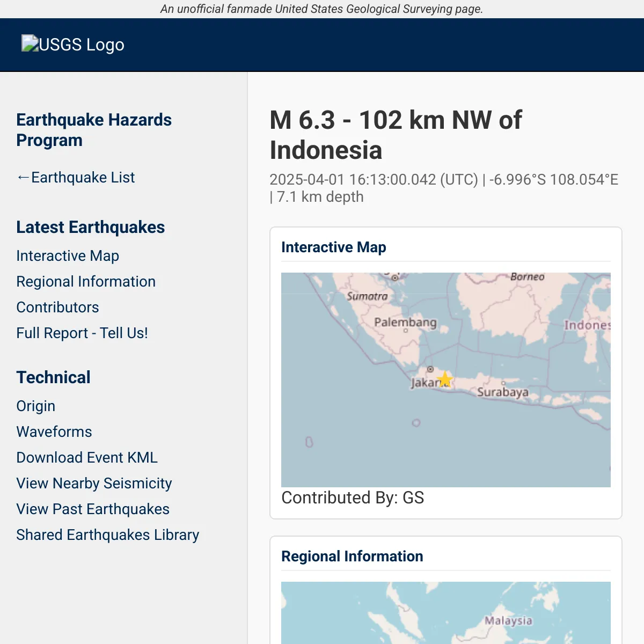
Task: Click the USGS Logo image
Action: (73, 45)
